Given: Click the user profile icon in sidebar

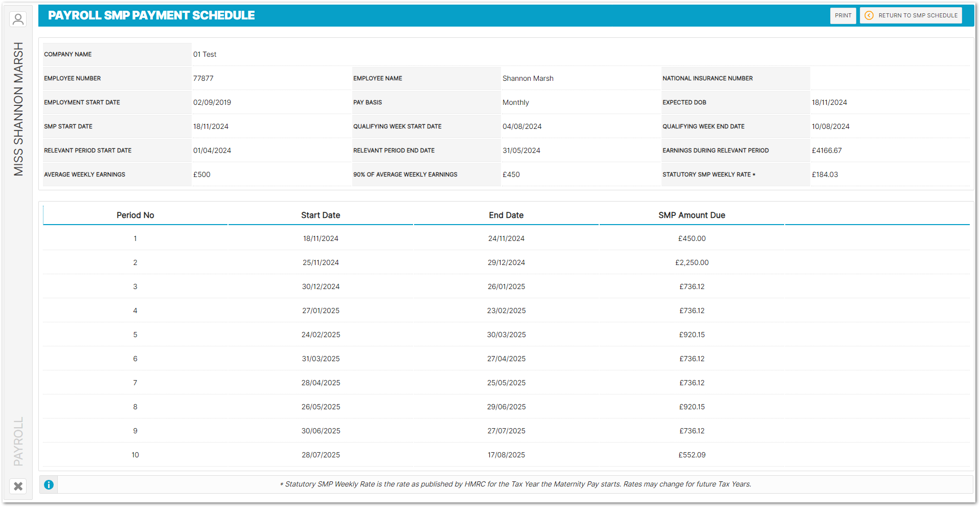Looking at the screenshot, I should [x=18, y=19].
